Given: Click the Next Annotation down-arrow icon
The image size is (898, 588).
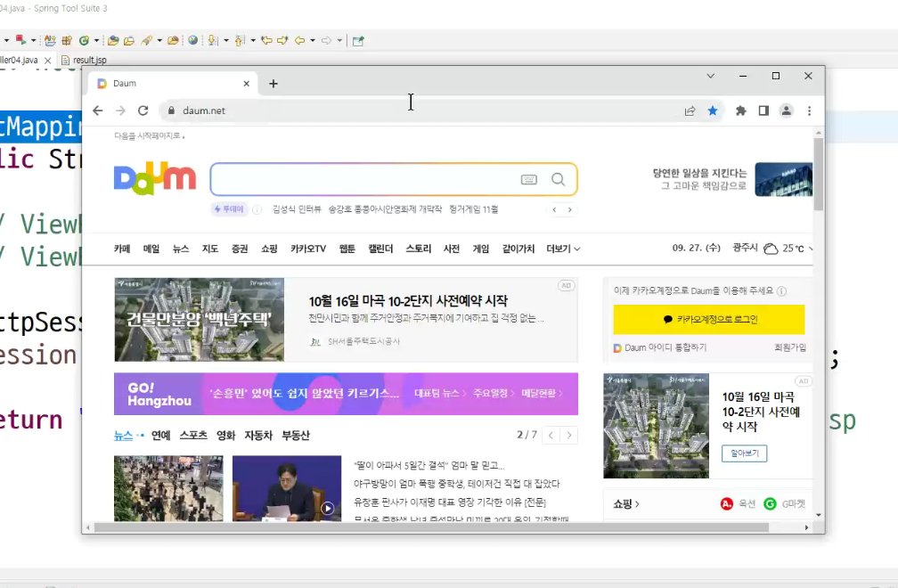Looking at the screenshot, I should [x=213, y=41].
